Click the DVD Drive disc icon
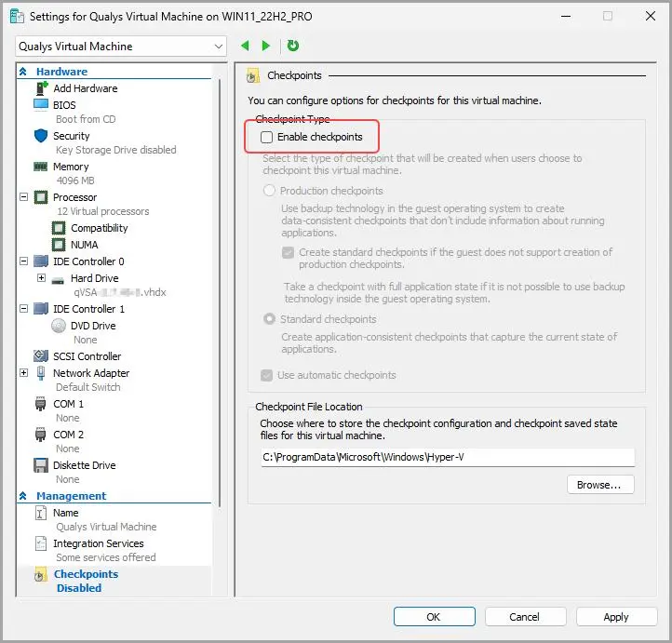The width and height of the screenshot is (672, 643). [x=59, y=326]
